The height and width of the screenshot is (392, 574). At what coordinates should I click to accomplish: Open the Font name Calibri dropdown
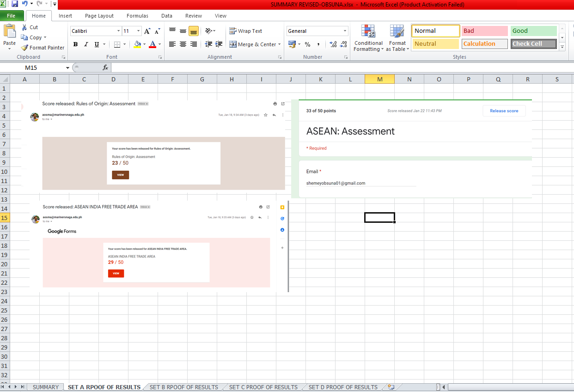[x=118, y=31]
